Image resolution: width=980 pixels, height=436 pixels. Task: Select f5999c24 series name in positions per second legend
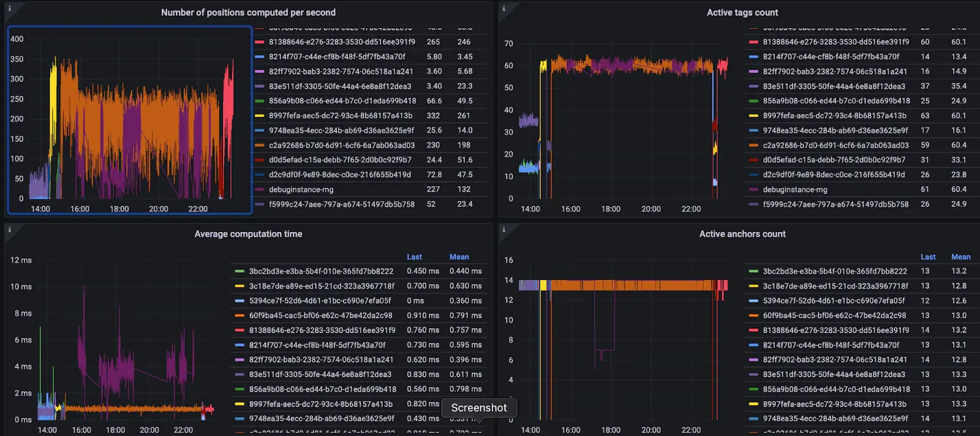342,205
